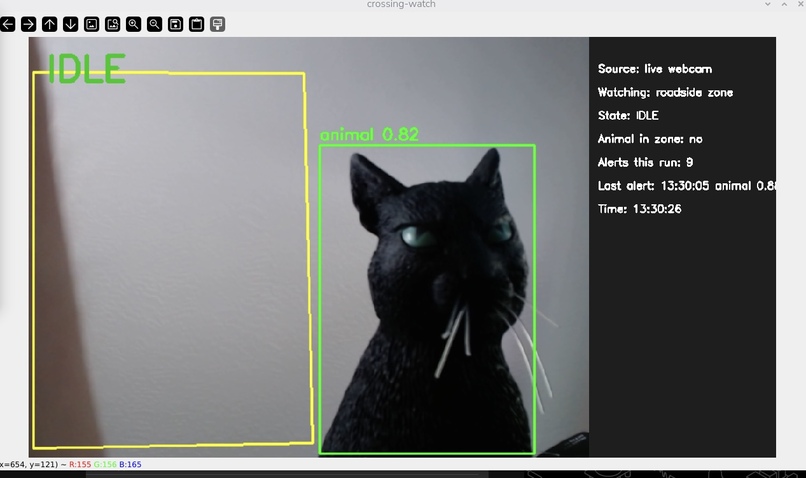Viewport: 806px width, 478px height.
Task: Save the current image with floppy icon
Action: (175, 24)
